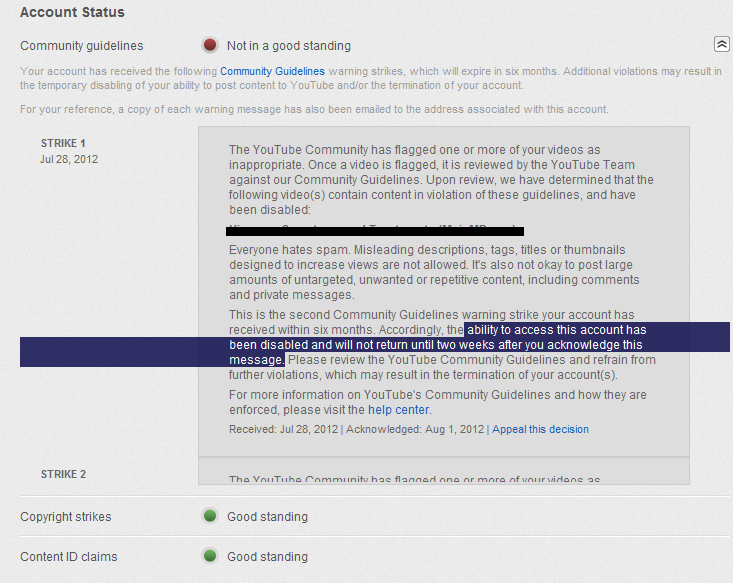The height and width of the screenshot is (583, 733).
Task: Click 'Received: Jul 28, 2012' text
Action: click(x=283, y=429)
